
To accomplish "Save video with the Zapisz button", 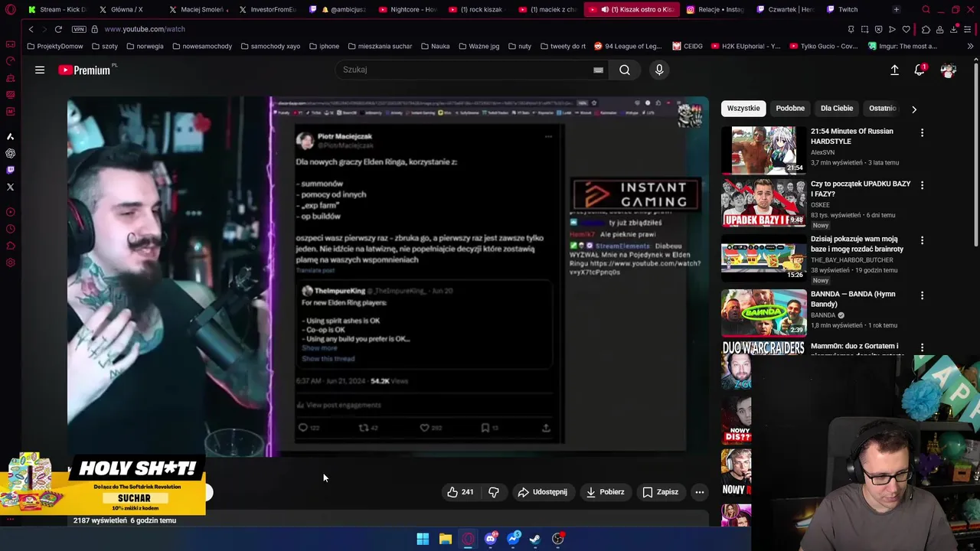I will click(x=660, y=492).
